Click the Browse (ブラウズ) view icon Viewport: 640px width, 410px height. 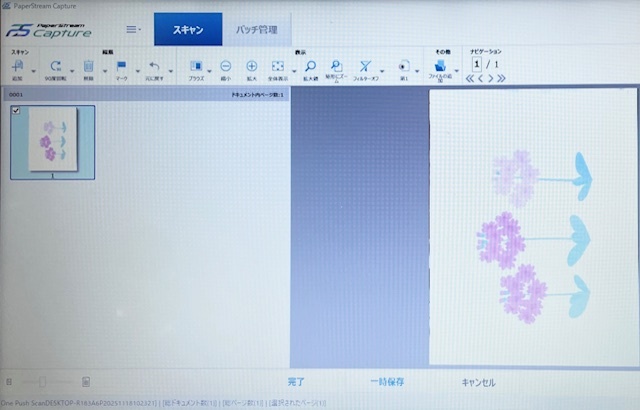click(x=196, y=66)
